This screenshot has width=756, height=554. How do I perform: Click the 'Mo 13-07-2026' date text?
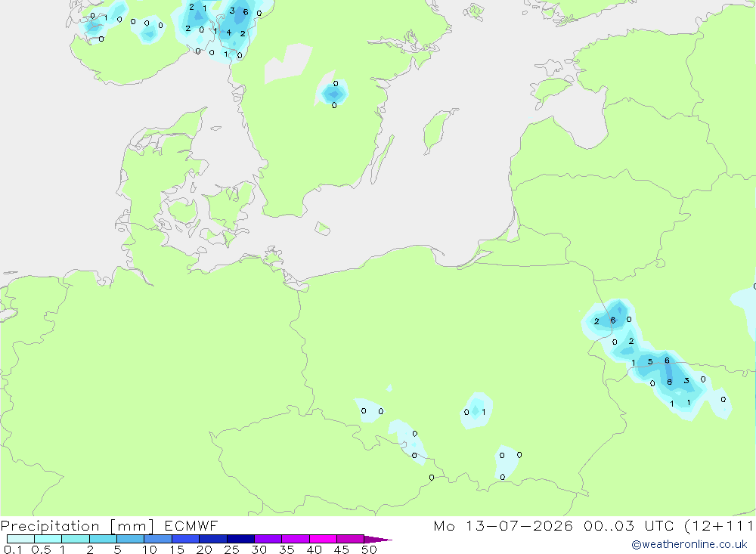coord(503,525)
